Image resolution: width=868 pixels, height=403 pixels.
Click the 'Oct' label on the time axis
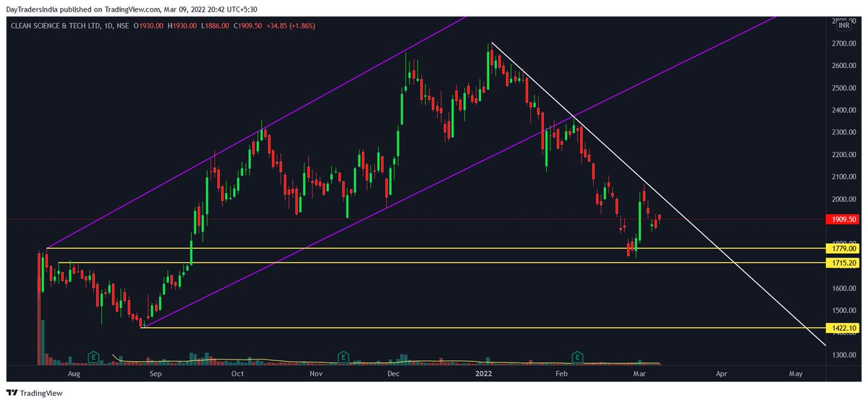(238, 374)
